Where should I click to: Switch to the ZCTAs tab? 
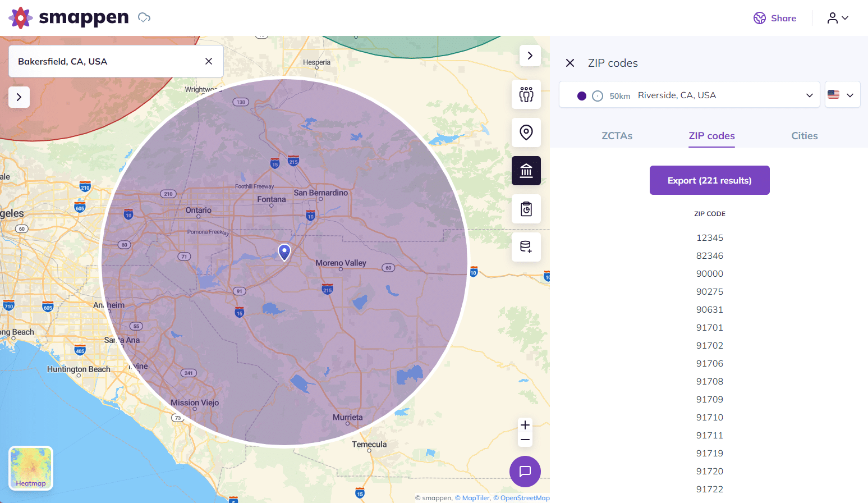(617, 136)
